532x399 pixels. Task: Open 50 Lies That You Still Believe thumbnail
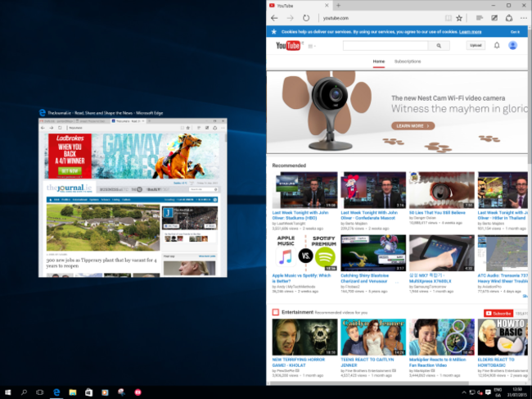pyautogui.click(x=442, y=190)
